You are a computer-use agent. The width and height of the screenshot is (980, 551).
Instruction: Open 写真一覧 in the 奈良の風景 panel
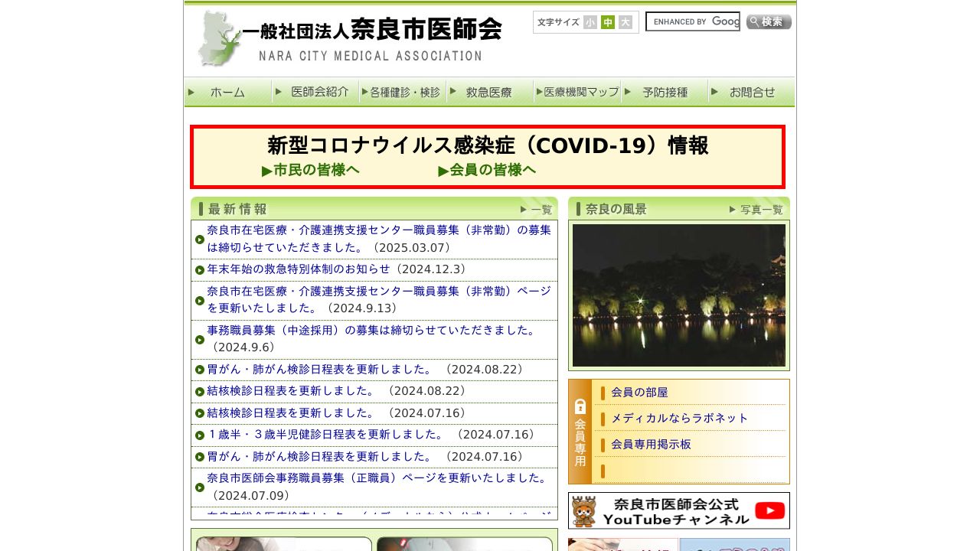pos(761,209)
